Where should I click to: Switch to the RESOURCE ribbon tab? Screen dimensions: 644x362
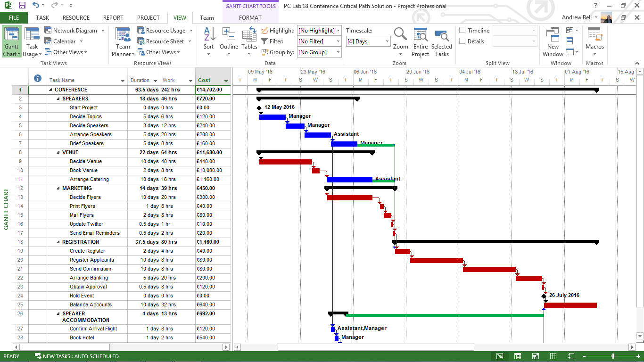76,18
